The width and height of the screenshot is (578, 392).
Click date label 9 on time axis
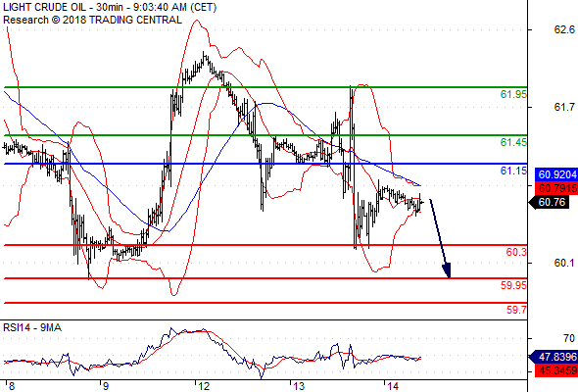pos(106,386)
